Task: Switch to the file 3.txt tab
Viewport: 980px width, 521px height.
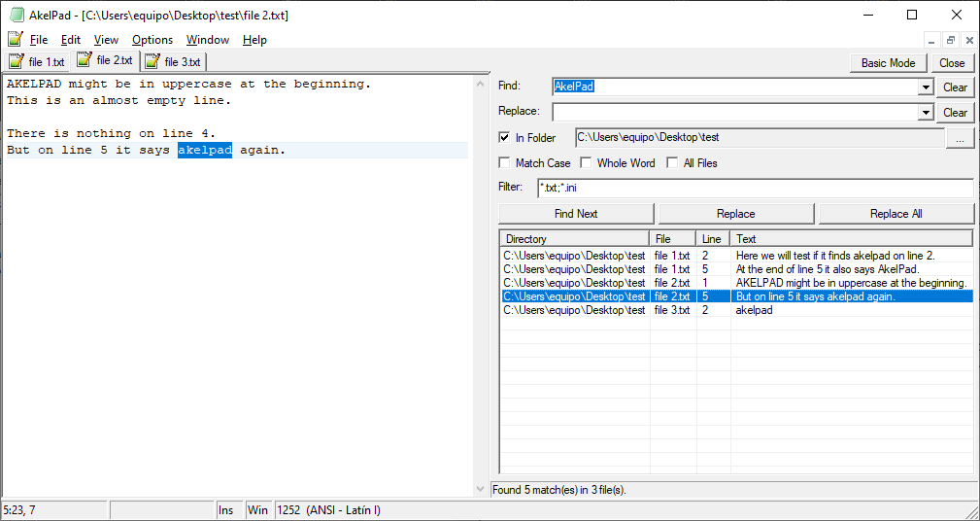Action: [173, 62]
